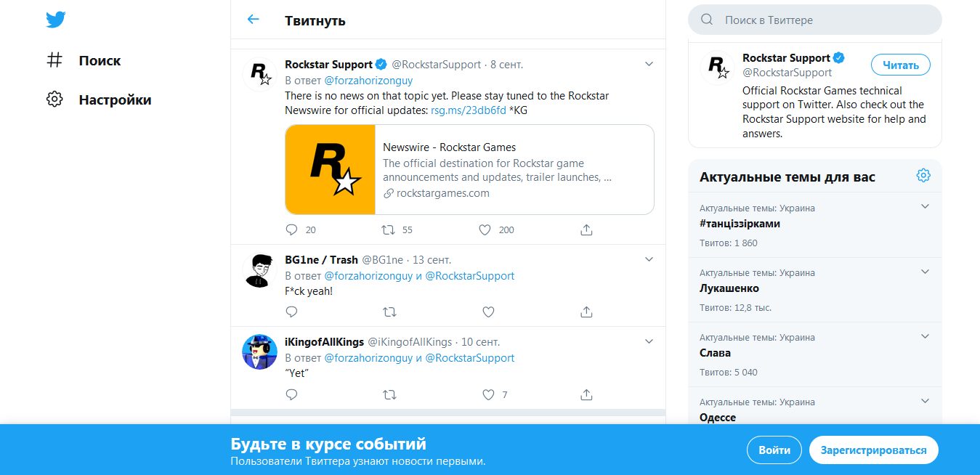Open BG1ne / Trash display name
980x475 pixels.
[x=321, y=260]
